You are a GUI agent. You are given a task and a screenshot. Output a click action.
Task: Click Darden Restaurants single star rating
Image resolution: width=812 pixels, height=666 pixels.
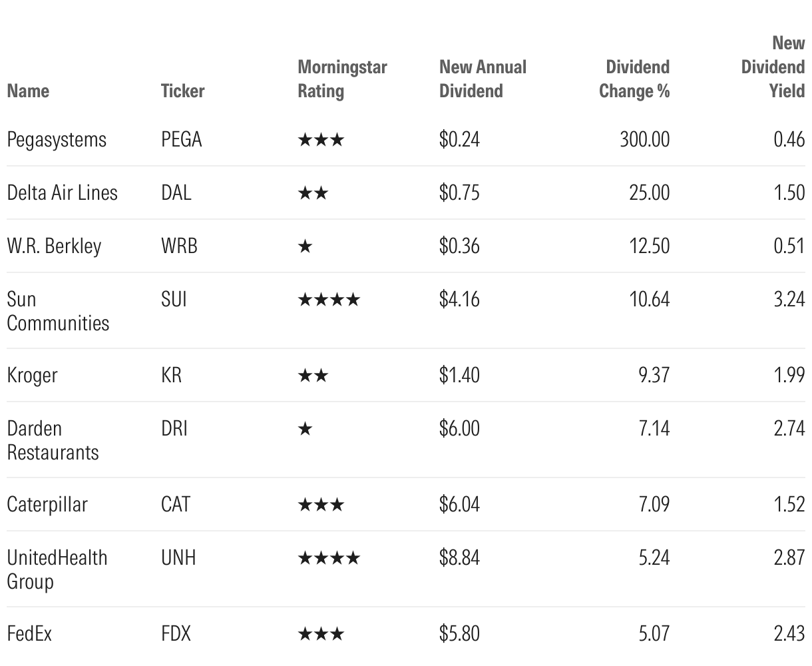pos(305,429)
